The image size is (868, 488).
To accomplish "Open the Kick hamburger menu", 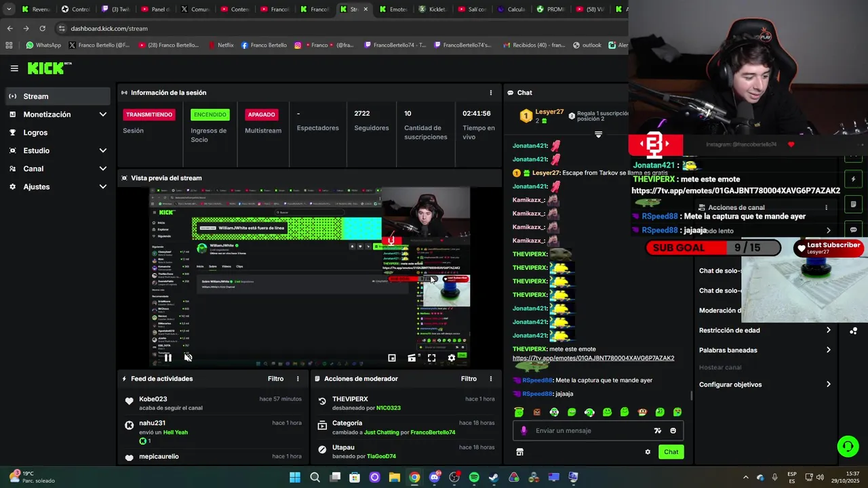I will [x=14, y=68].
